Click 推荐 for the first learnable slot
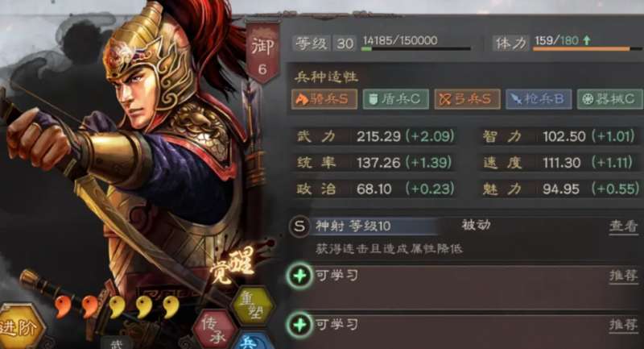644x349 pixels. click(623, 276)
